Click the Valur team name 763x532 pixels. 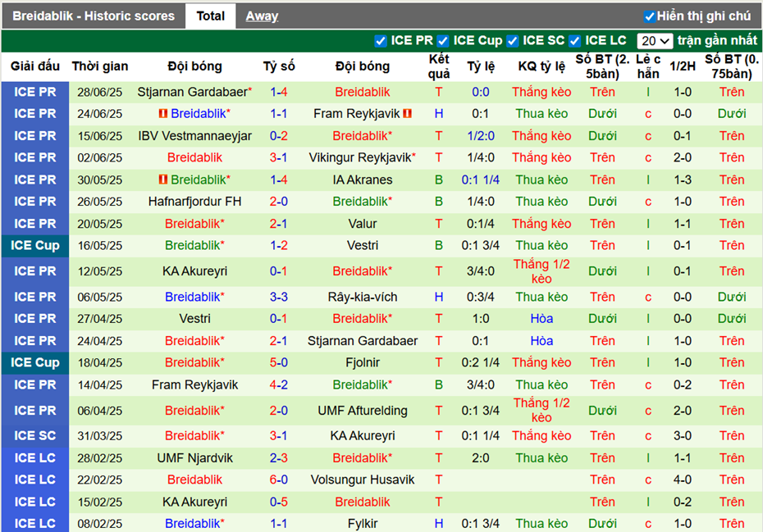click(363, 224)
